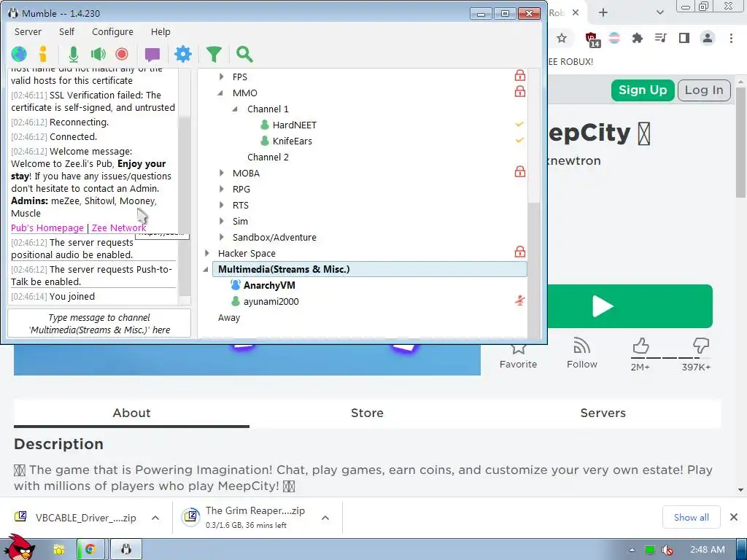Click the channel message input box
This screenshot has width=747, height=560.
99,324
